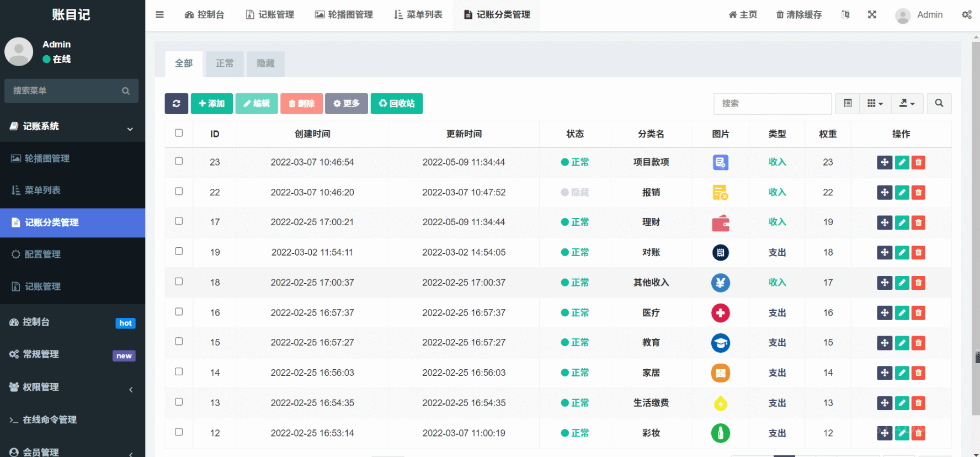Check the checkbox for row ID 18
Viewport: 980px width, 457px height.
179,281
